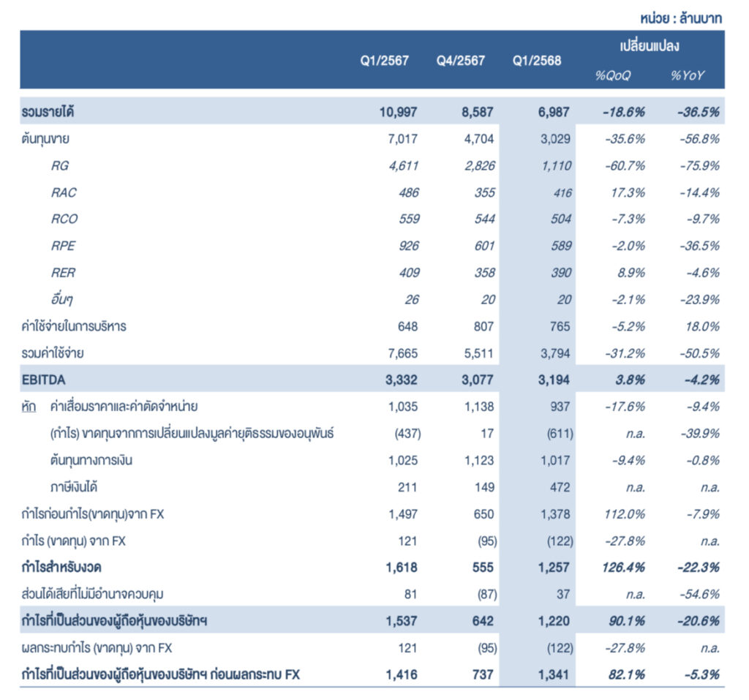Viewport: 749px width, 700px height.
Task: Select the 126.4% QoQ profit change
Action: coord(625,568)
